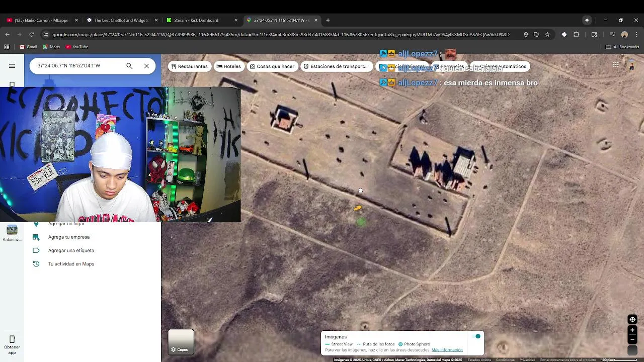Open the Extensions puzzle menu
Screen dimensions: 644x362
[x=577, y=34]
